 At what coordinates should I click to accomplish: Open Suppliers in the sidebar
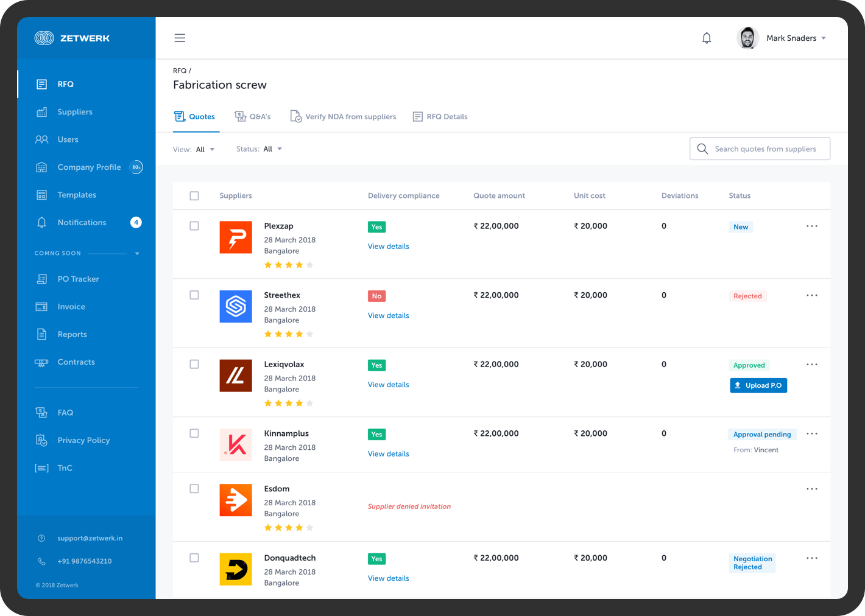(74, 112)
